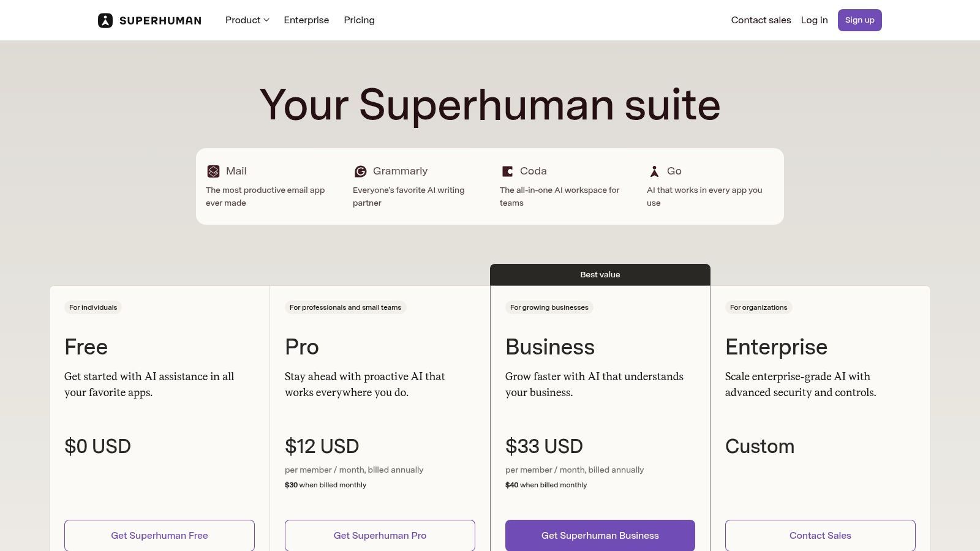Click the Contact sales link

pyautogui.click(x=761, y=20)
